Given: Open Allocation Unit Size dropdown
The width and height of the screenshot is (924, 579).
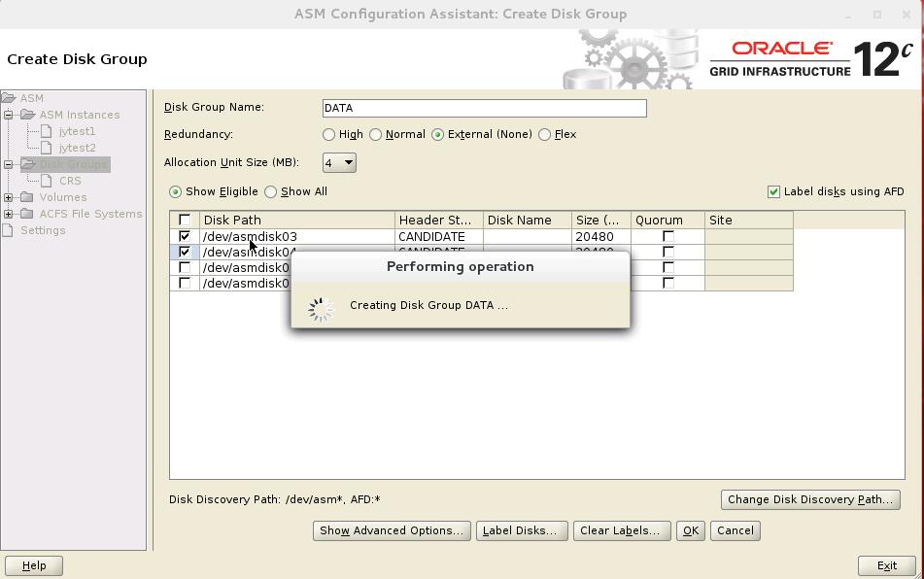Looking at the screenshot, I should [339, 162].
